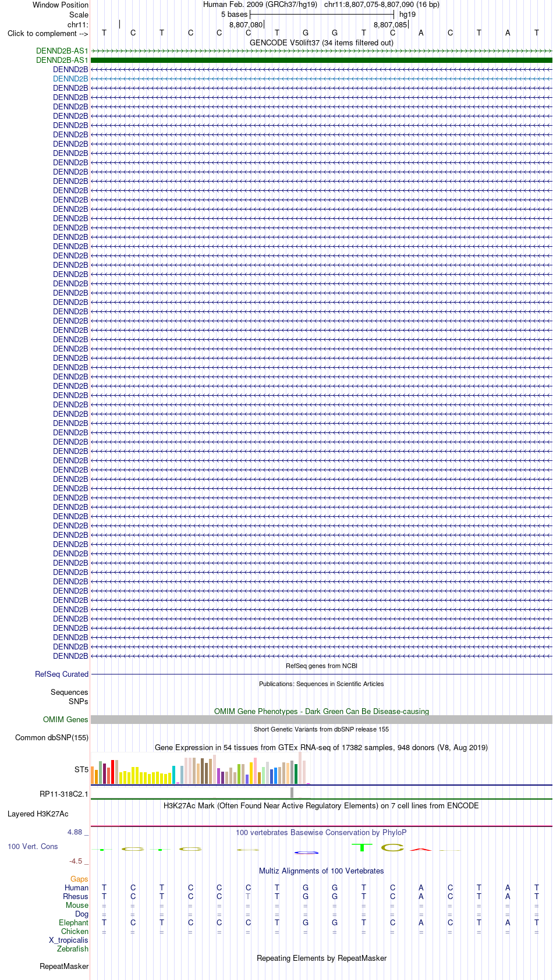Image resolution: width=553 pixels, height=980 pixels.
Task: Click the 8,807,080 ruler position marker
Action: pos(246,24)
